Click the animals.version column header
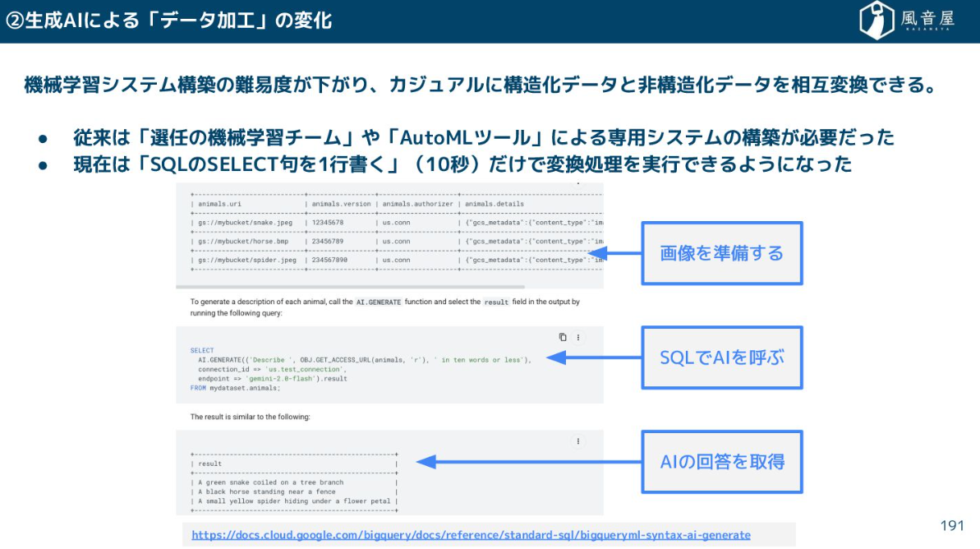This screenshot has width=980, height=549. (341, 204)
